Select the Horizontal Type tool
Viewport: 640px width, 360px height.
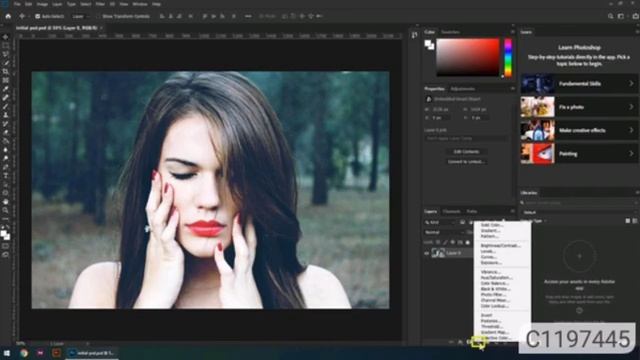click(5, 176)
